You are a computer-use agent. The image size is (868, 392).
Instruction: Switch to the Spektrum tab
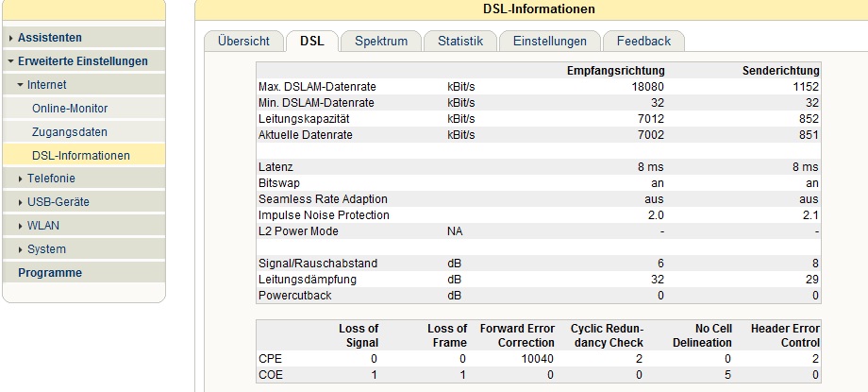coord(380,41)
